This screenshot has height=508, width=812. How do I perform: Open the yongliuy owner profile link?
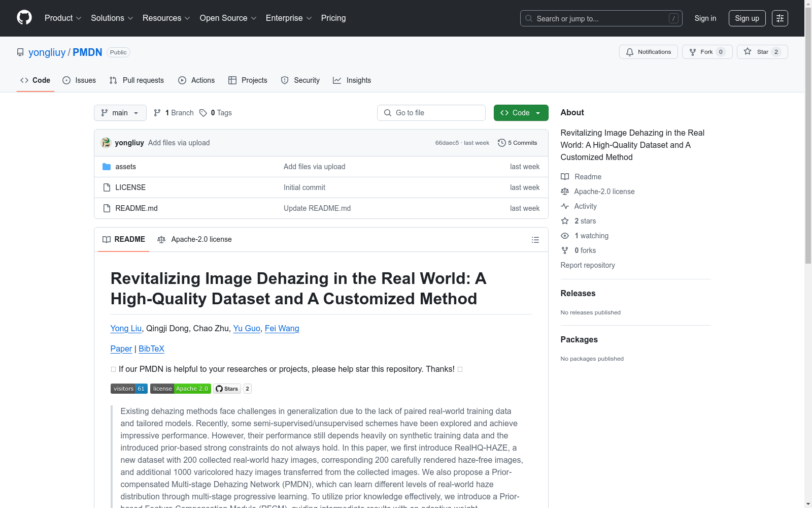pyautogui.click(x=47, y=52)
